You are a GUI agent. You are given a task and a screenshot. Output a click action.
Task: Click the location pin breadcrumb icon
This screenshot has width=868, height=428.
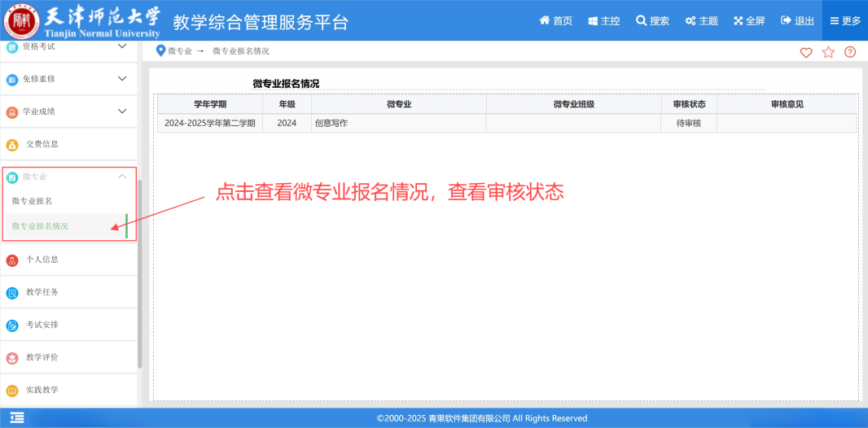[160, 51]
